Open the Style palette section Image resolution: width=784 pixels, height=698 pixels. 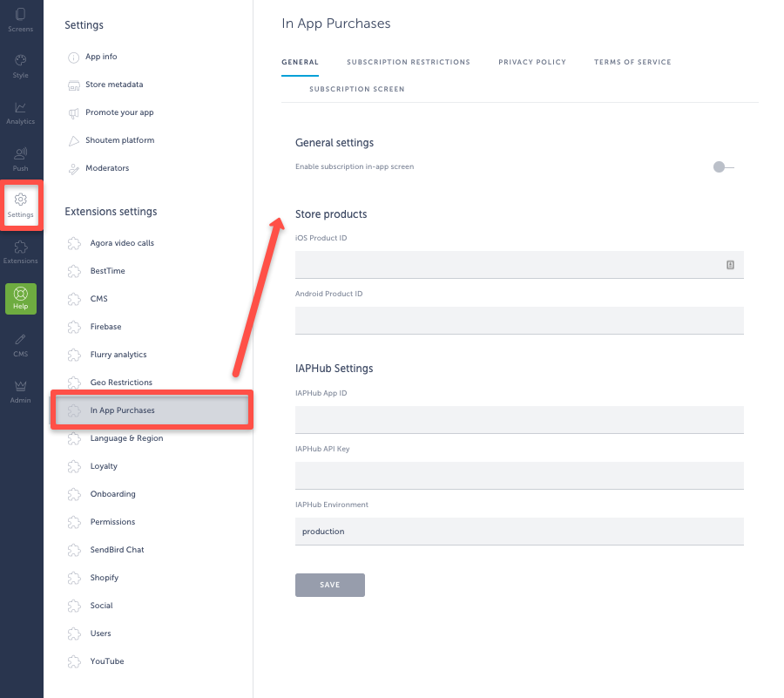21,66
